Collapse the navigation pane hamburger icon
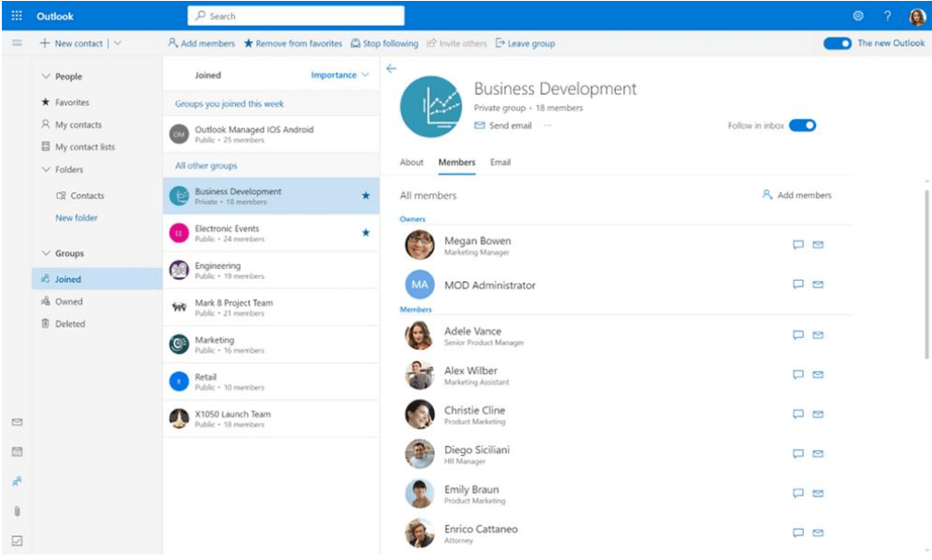This screenshot has width=932, height=560. click(18, 42)
